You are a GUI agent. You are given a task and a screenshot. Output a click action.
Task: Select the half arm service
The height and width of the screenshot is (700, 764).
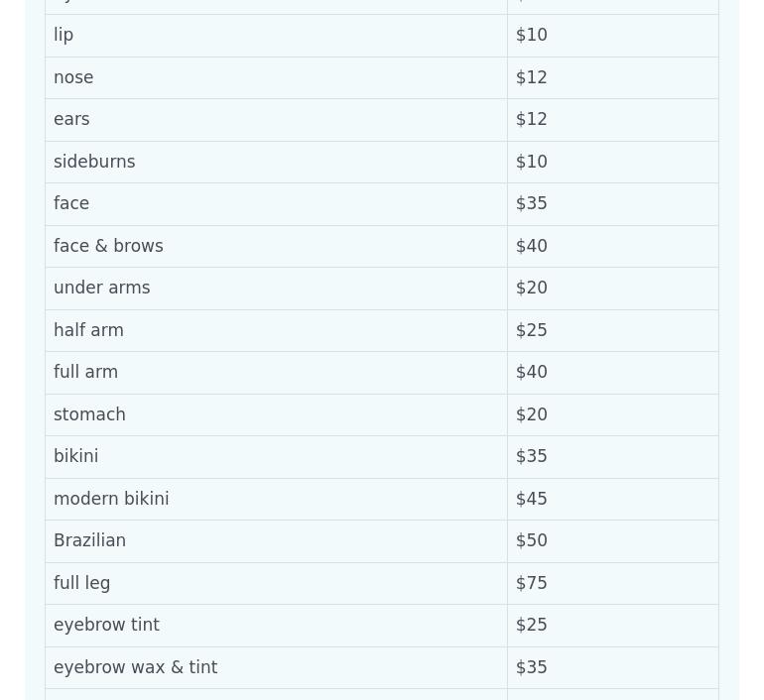[x=88, y=330]
